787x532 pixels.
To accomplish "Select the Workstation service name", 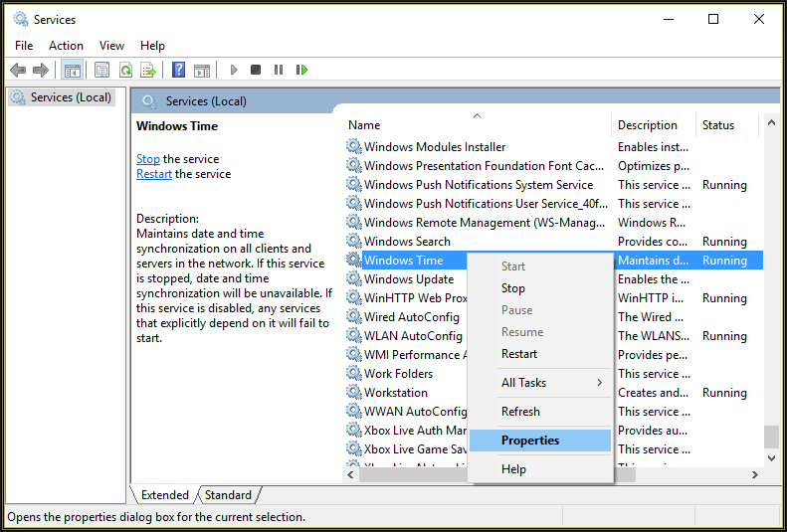I will click(x=396, y=392).
